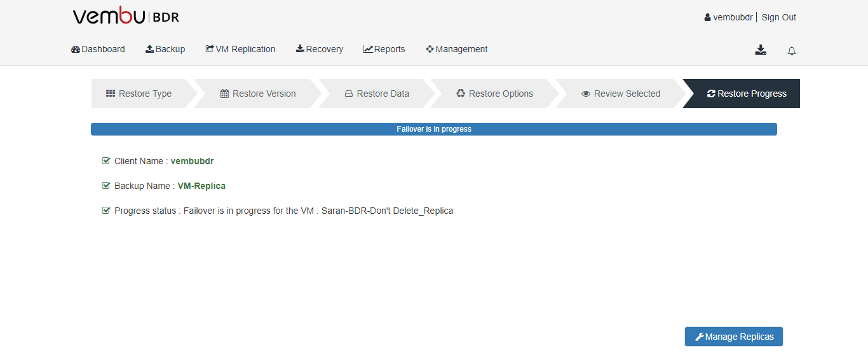Open the Dashboard menu
The width and height of the screenshot is (868, 362).
[x=98, y=49]
